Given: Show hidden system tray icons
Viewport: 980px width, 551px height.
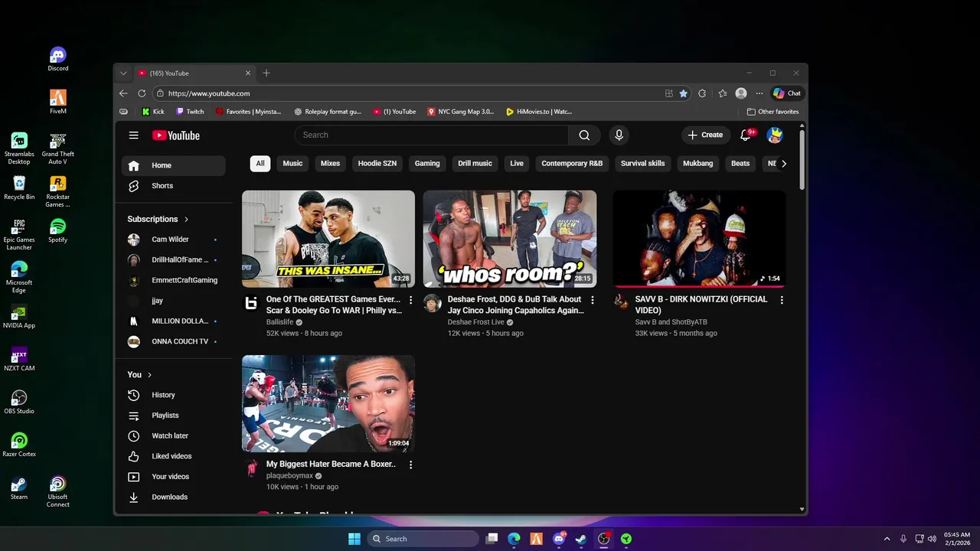Looking at the screenshot, I should (x=887, y=539).
